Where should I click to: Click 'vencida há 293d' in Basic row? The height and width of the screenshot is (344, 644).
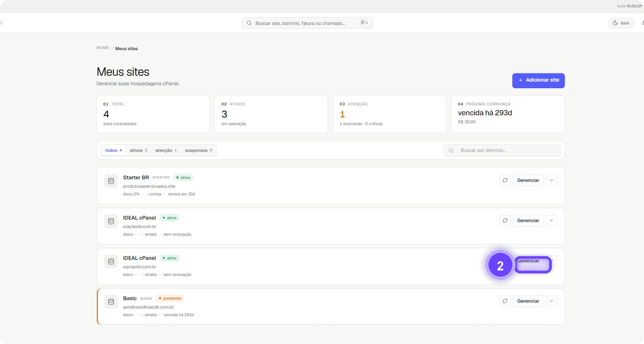tap(179, 315)
